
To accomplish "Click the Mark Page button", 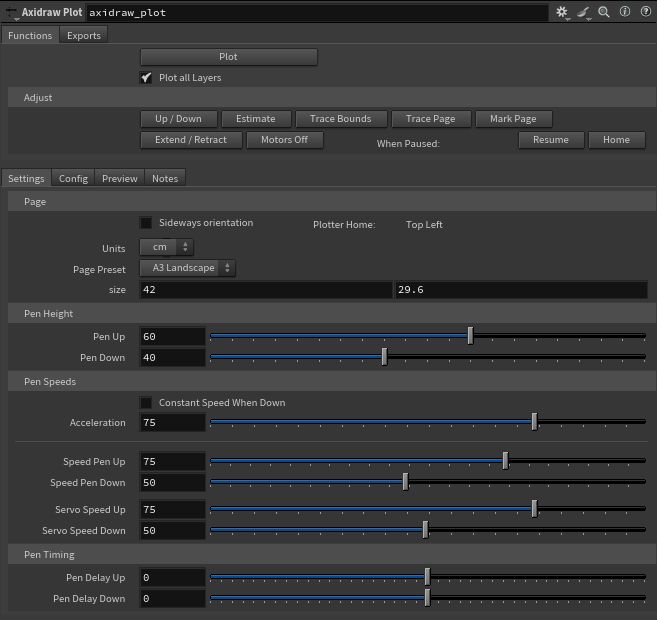I will coord(514,119).
